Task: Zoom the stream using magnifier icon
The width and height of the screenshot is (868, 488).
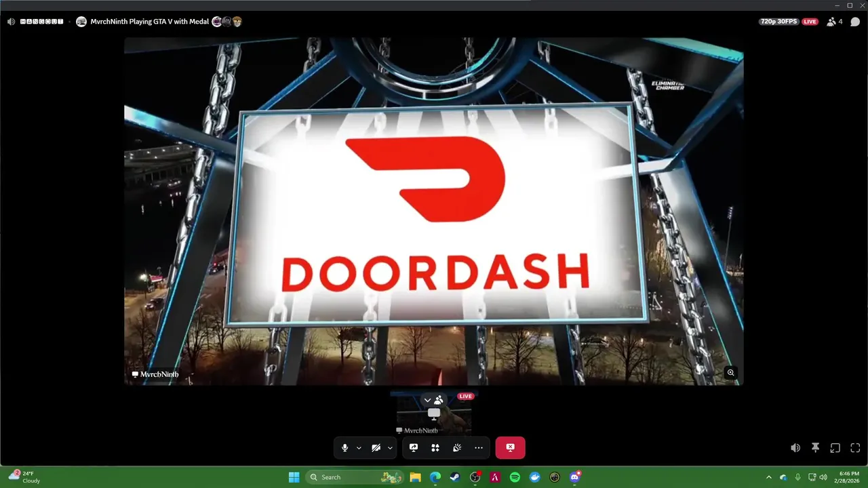Action: (730, 372)
